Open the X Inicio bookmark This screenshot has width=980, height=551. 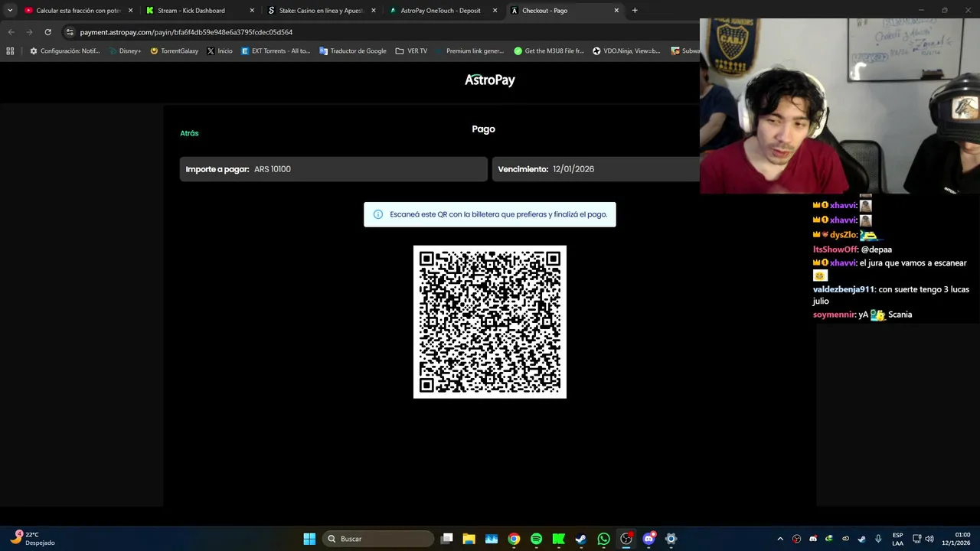click(x=220, y=51)
